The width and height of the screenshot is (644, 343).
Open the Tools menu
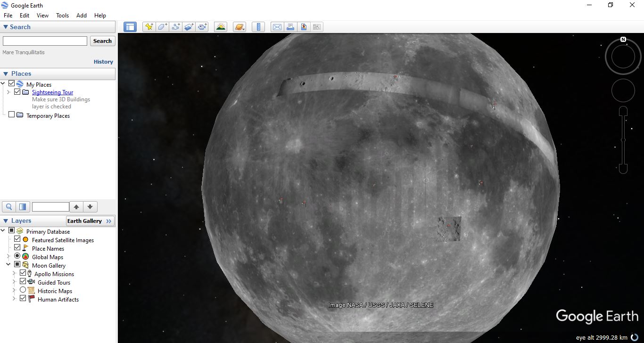[63, 15]
